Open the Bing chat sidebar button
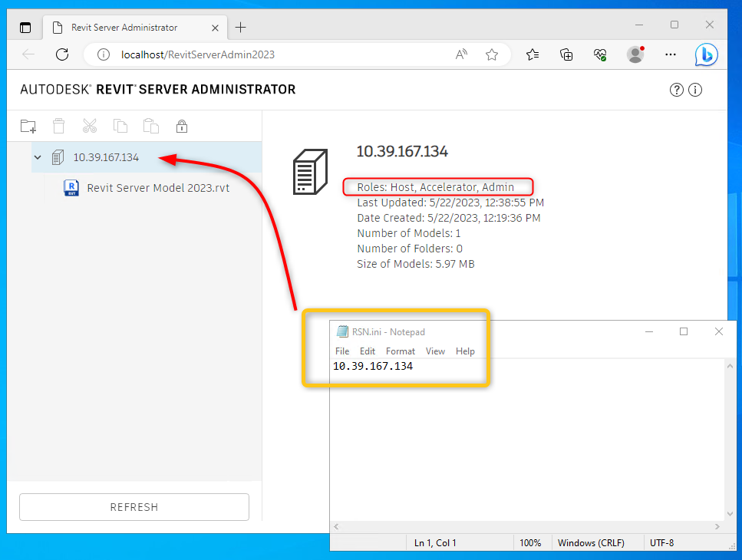Image resolution: width=742 pixels, height=560 pixels. click(706, 55)
